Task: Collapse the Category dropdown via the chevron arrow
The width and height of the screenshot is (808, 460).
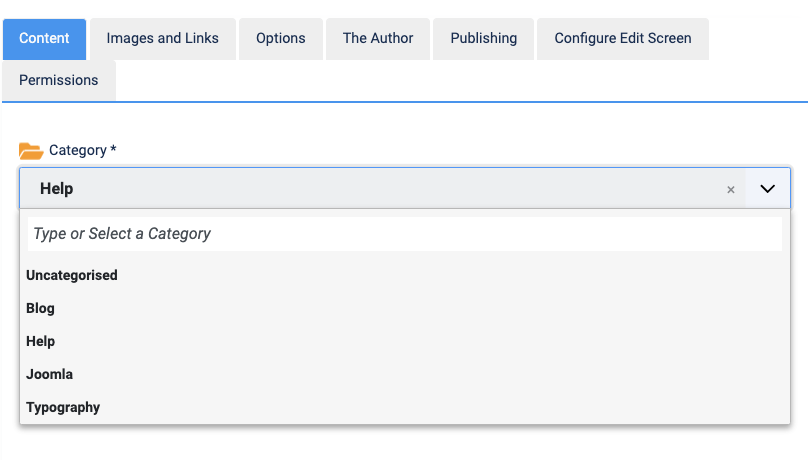Action: (767, 189)
